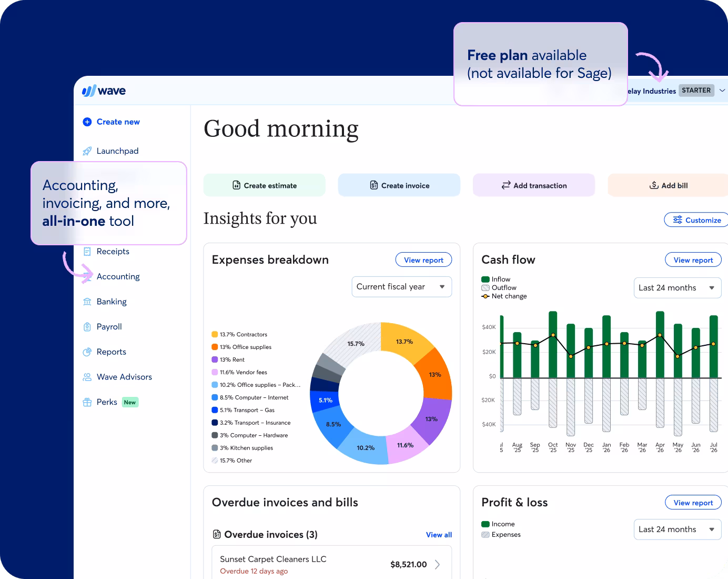Click the 11.6% donut chart segment
This screenshot has width=728, height=579.
(405, 445)
